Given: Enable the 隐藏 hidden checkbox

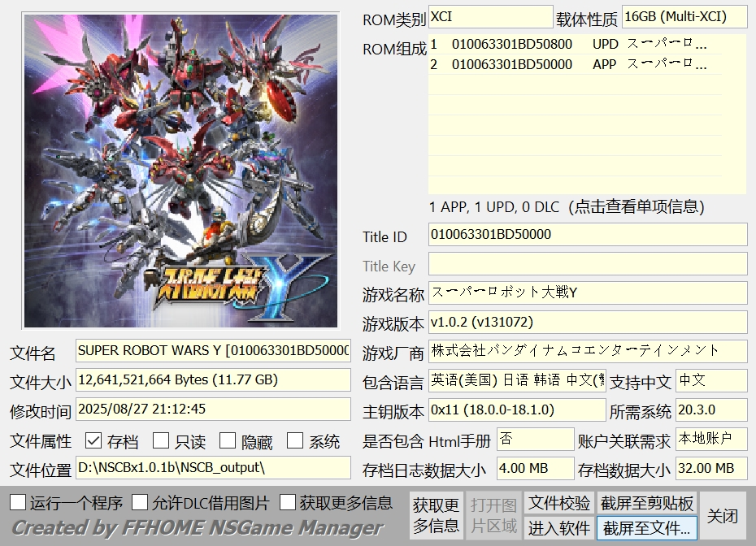Looking at the screenshot, I should [228, 440].
